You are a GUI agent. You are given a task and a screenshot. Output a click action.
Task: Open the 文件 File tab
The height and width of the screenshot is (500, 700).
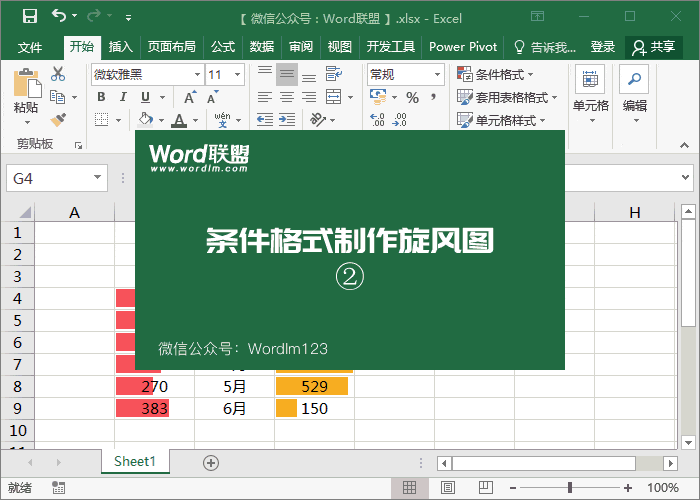point(30,47)
